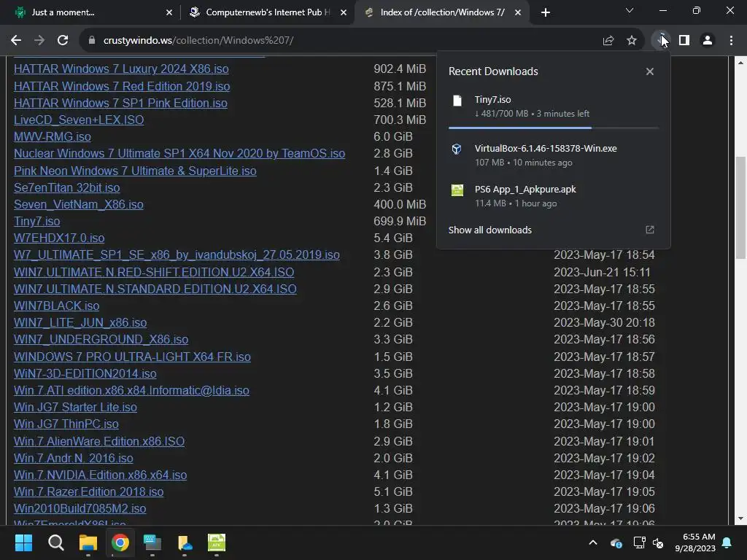Click the muted volume tray icon
The height and width of the screenshot is (560, 747).
(x=658, y=542)
